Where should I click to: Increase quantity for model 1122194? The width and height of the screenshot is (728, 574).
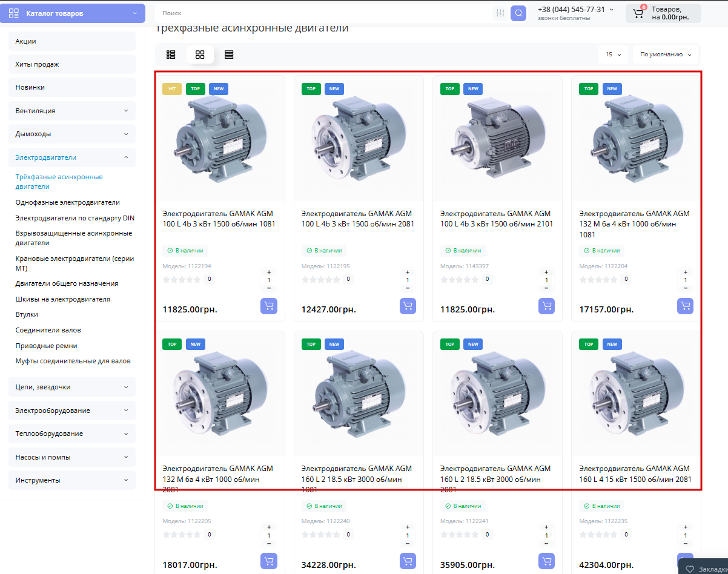tap(269, 272)
